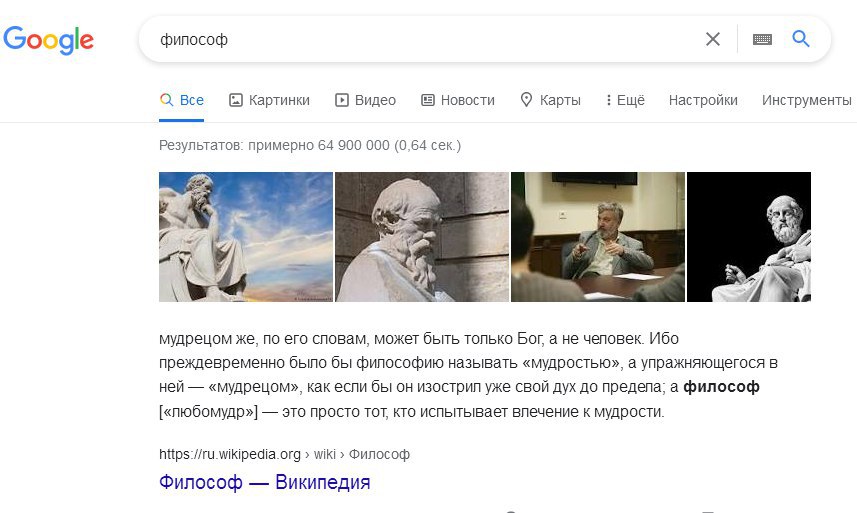Open the Философ — Википедия link

coord(265,482)
